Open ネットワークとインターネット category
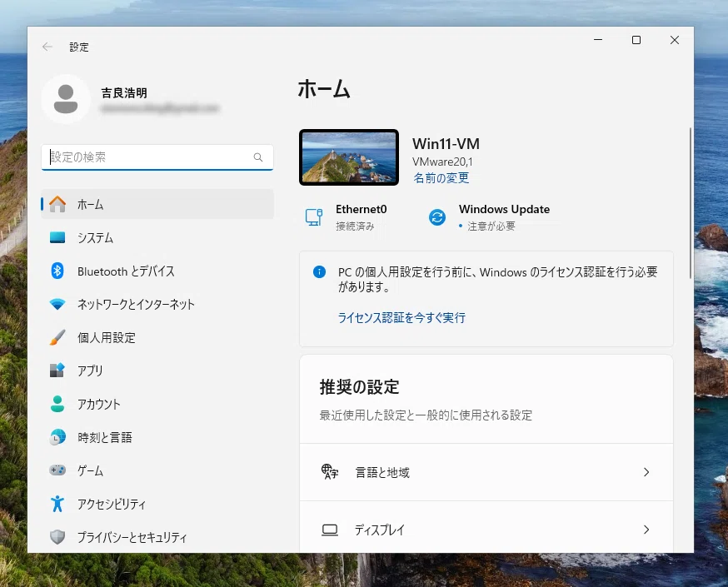Image resolution: width=728 pixels, height=587 pixels. click(157, 305)
